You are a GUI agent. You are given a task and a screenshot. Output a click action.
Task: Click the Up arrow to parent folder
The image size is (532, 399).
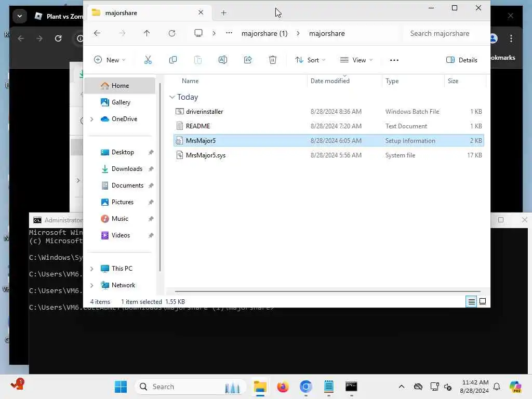147,33
